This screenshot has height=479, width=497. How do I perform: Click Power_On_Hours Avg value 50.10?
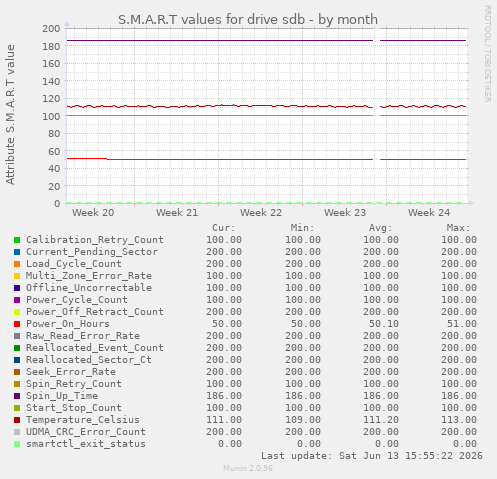point(384,324)
